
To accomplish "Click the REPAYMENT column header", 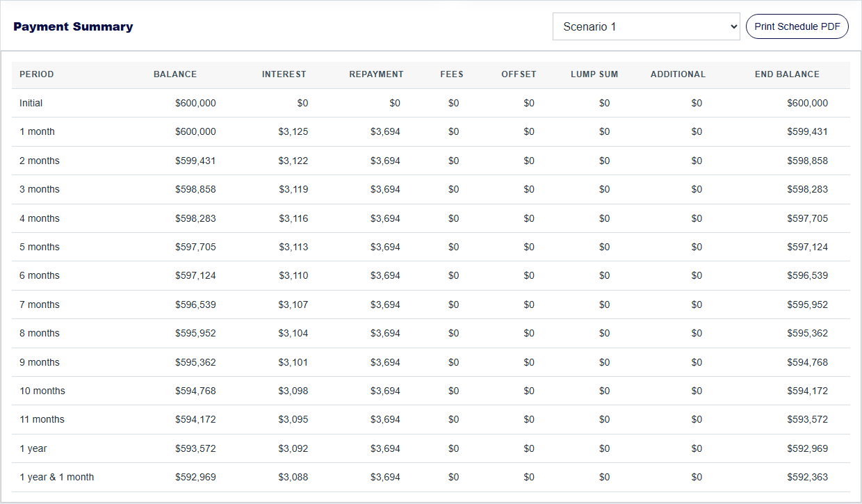I will 376,74.
